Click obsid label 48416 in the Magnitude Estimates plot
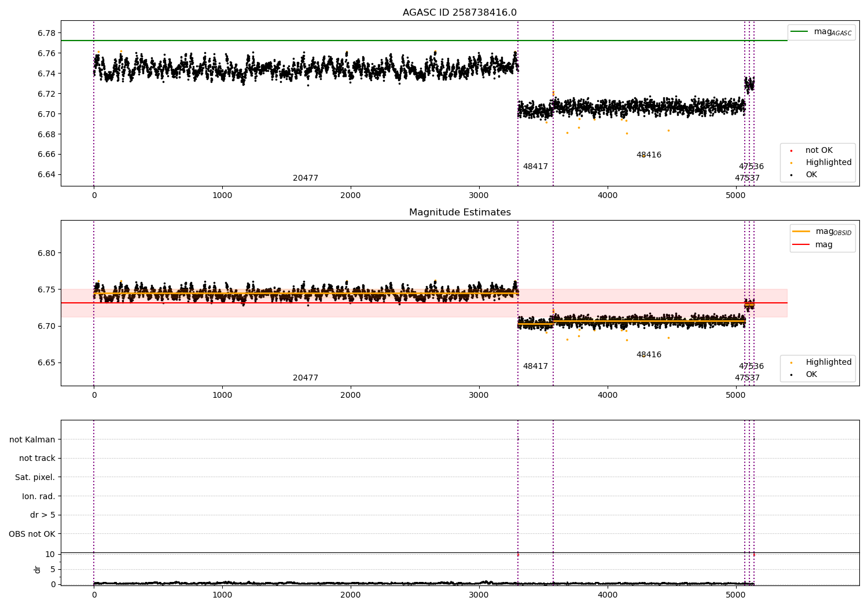Screen dimensions: 868x608 point(649,355)
